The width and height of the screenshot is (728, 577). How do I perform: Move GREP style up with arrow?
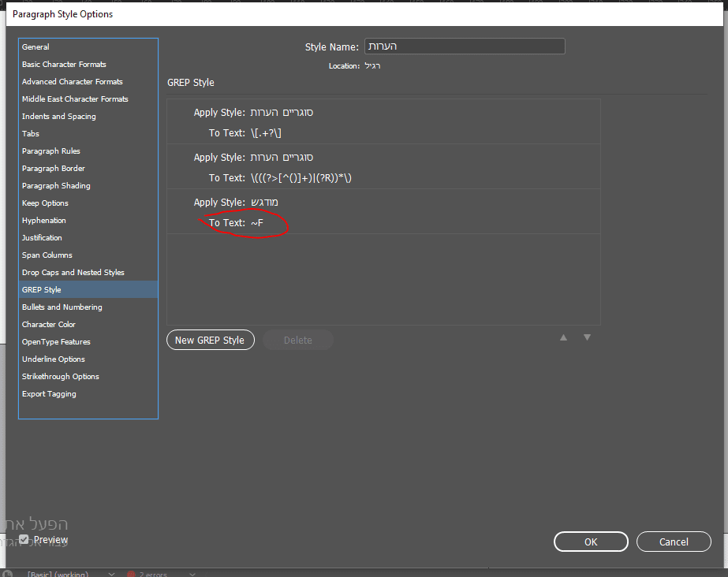click(563, 337)
